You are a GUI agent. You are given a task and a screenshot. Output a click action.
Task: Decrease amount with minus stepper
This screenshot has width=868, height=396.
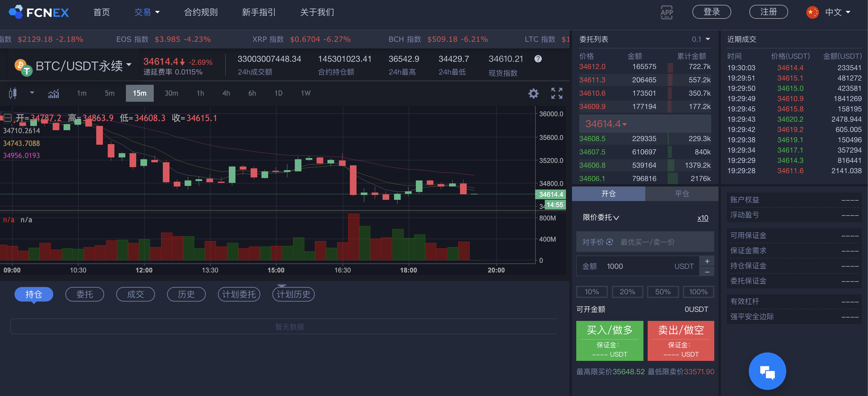pyautogui.click(x=707, y=271)
